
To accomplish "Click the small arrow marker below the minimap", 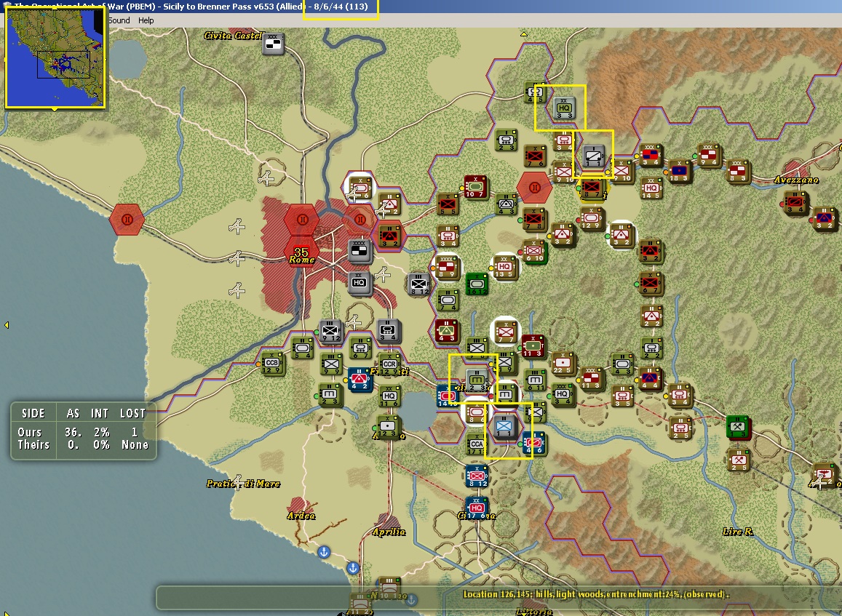I will coord(55,110).
